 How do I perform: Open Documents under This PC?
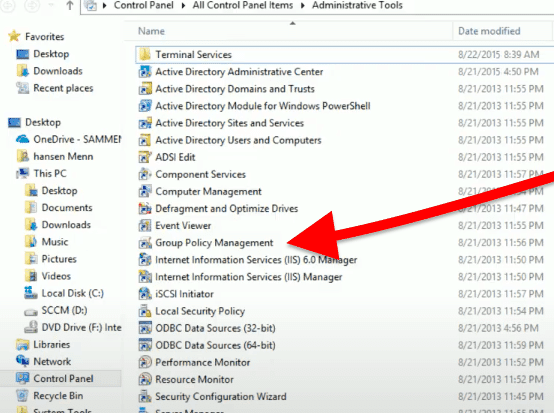[67, 207]
